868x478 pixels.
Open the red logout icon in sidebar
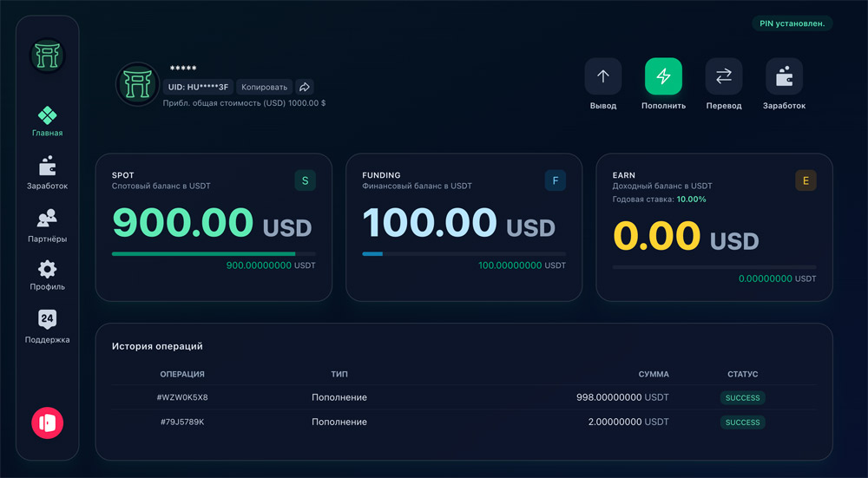48,422
